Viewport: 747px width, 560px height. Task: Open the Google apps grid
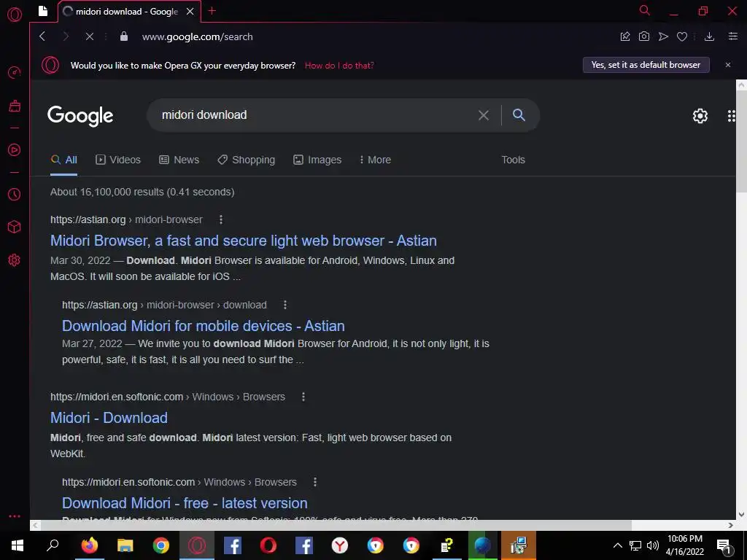[731, 116]
